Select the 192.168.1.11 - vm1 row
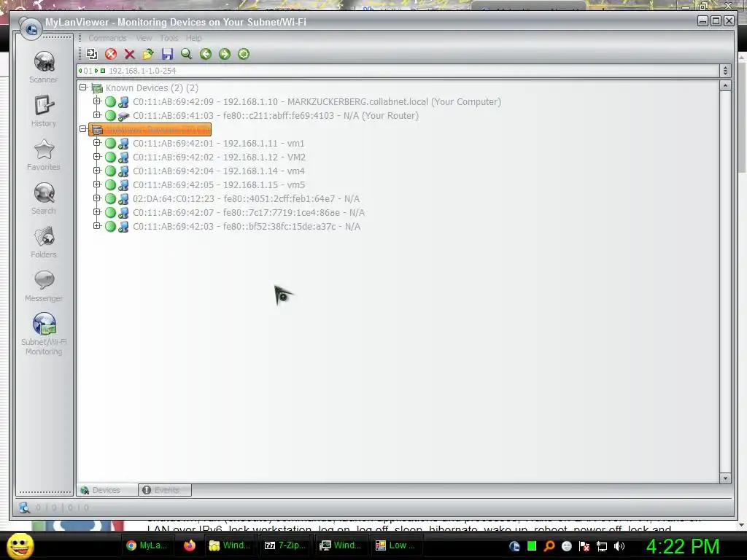 (218, 144)
